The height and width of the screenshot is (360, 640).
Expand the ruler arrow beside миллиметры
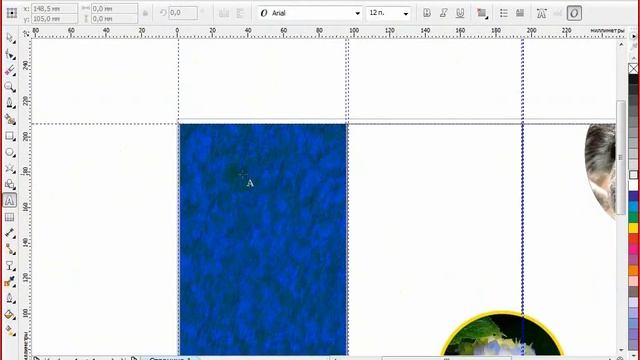[633, 36]
